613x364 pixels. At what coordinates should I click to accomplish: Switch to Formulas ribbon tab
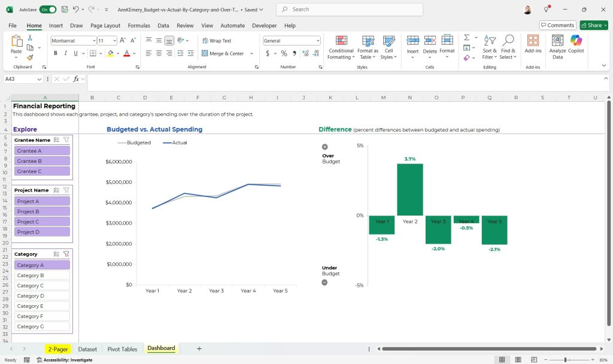[139, 25]
